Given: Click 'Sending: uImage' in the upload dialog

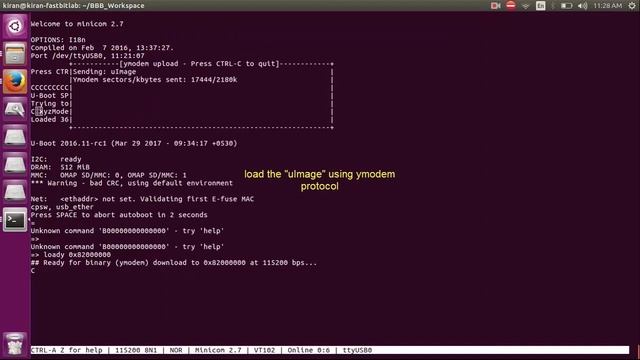Looking at the screenshot, I should (104, 72).
